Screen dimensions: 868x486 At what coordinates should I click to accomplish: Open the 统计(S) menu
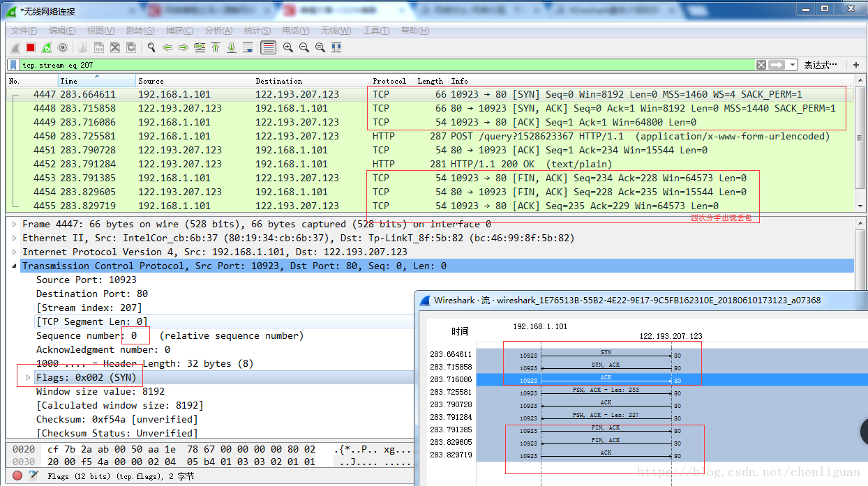click(257, 31)
